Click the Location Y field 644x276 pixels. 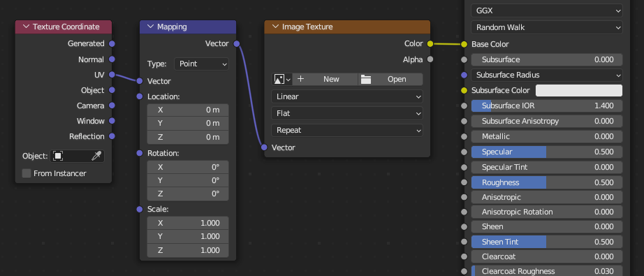tap(188, 123)
